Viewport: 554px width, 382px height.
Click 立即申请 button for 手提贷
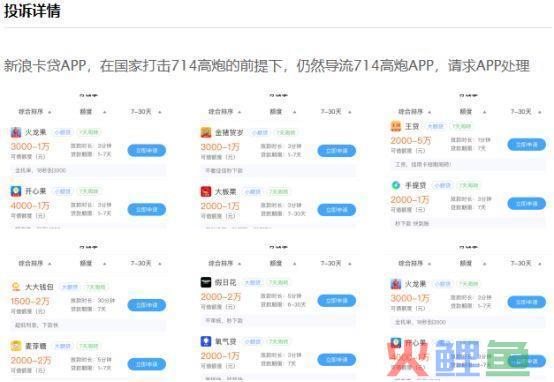click(x=526, y=204)
